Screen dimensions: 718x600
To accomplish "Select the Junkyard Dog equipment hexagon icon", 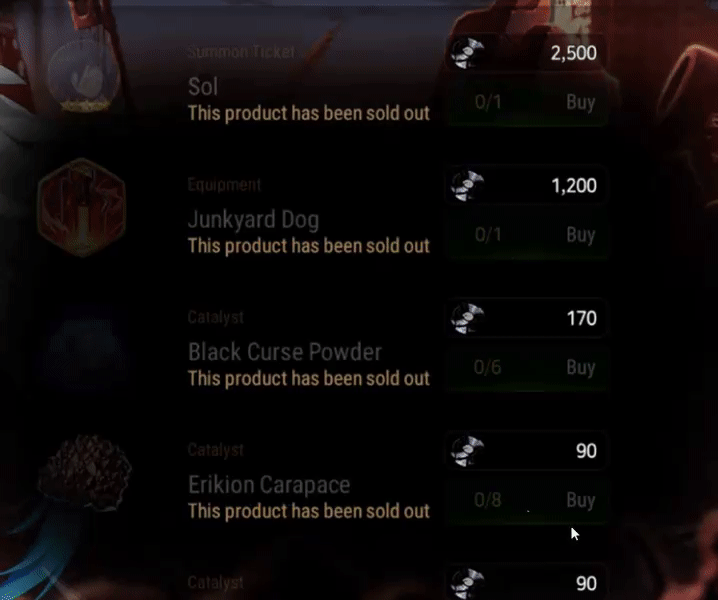I will pos(82,207).
